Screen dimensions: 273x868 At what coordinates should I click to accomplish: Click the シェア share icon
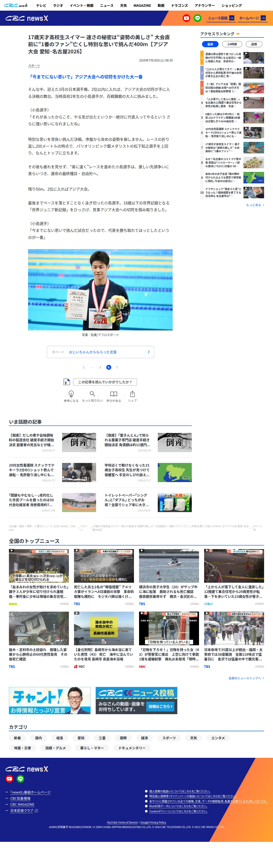click(x=132, y=394)
